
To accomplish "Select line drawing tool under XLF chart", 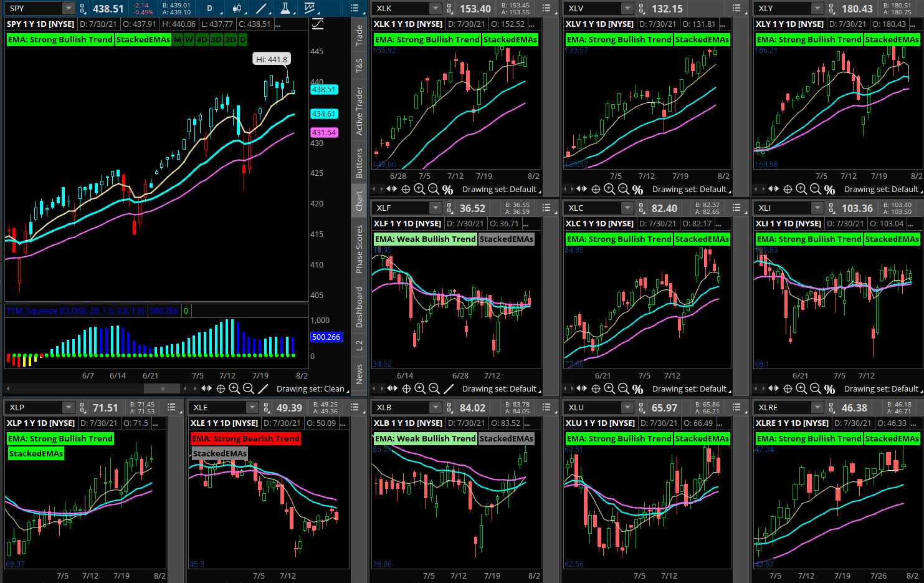I will coord(449,388).
